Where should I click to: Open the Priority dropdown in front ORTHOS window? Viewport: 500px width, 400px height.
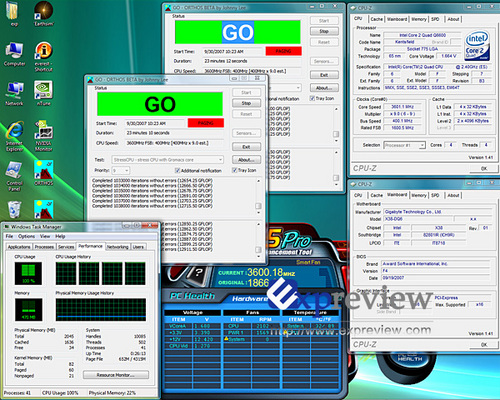pyautogui.click(x=121, y=170)
